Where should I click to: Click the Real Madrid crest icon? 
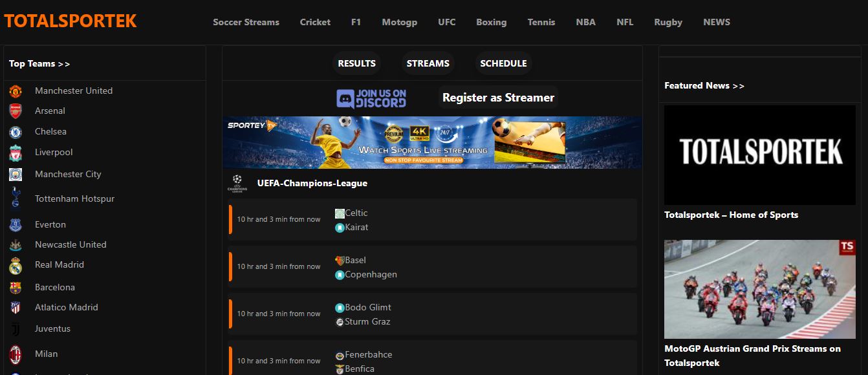click(16, 265)
